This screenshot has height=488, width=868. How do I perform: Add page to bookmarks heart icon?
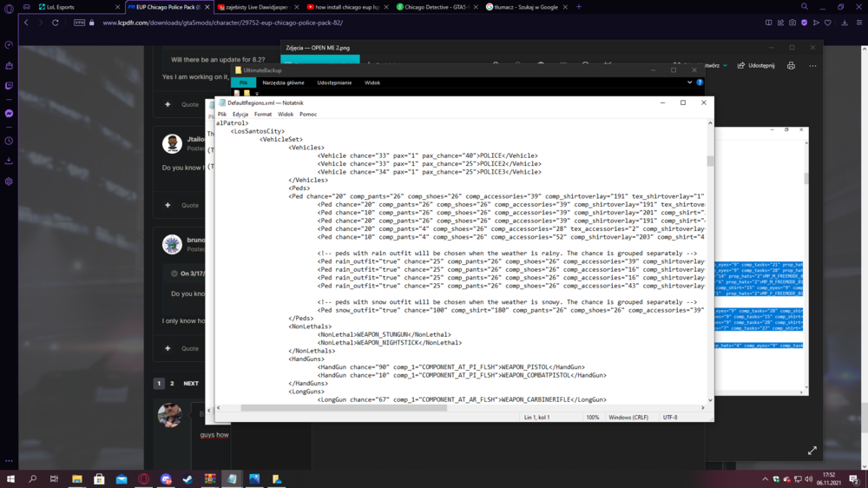[827, 23]
